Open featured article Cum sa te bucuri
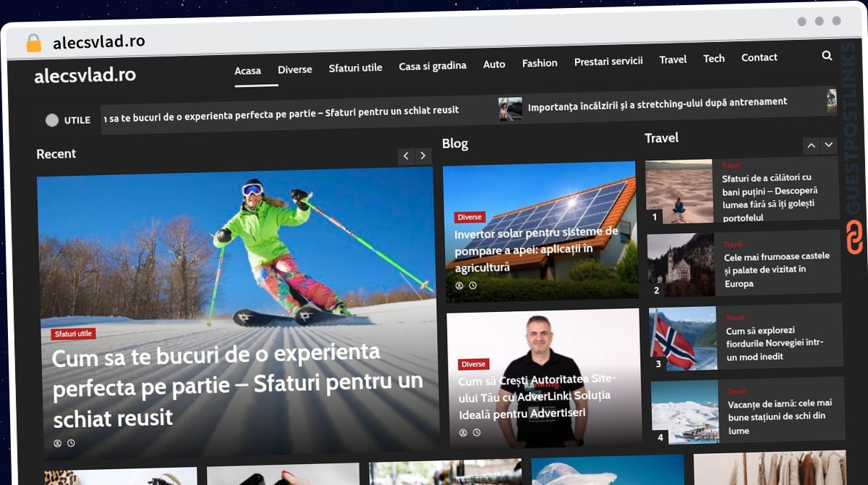The height and width of the screenshot is (485, 868). 237,385
